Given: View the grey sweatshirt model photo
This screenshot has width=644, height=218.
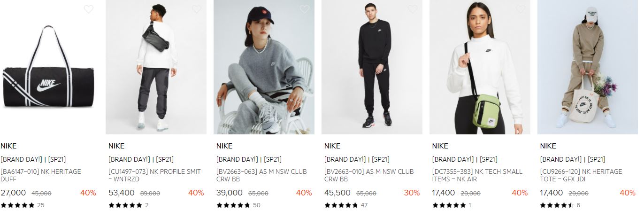Looking at the screenshot, I should click(x=264, y=67).
